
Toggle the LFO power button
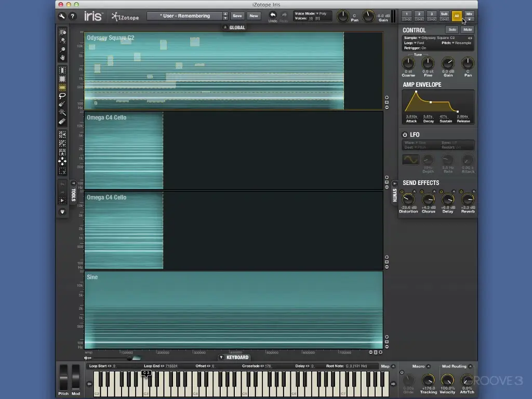coord(405,135)
